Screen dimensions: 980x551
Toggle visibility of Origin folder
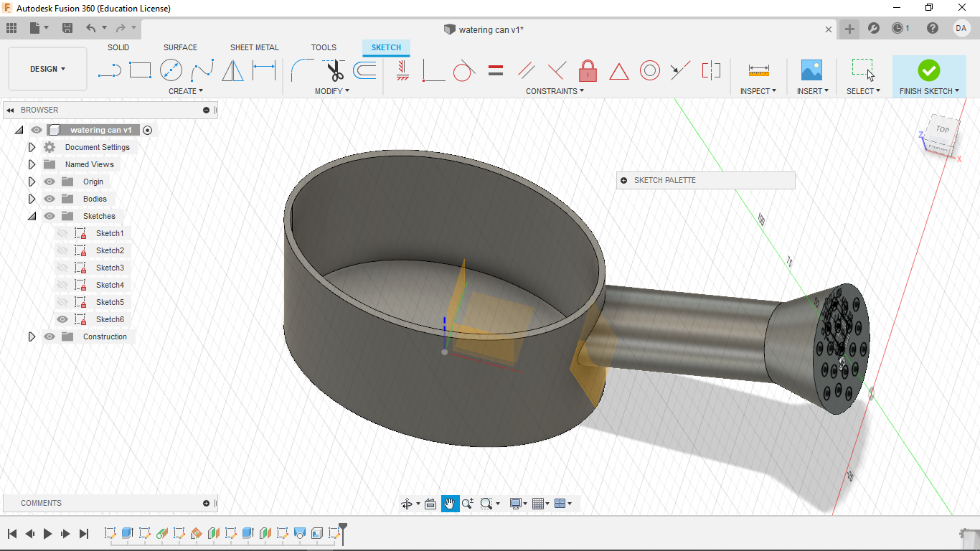(50, 182)
